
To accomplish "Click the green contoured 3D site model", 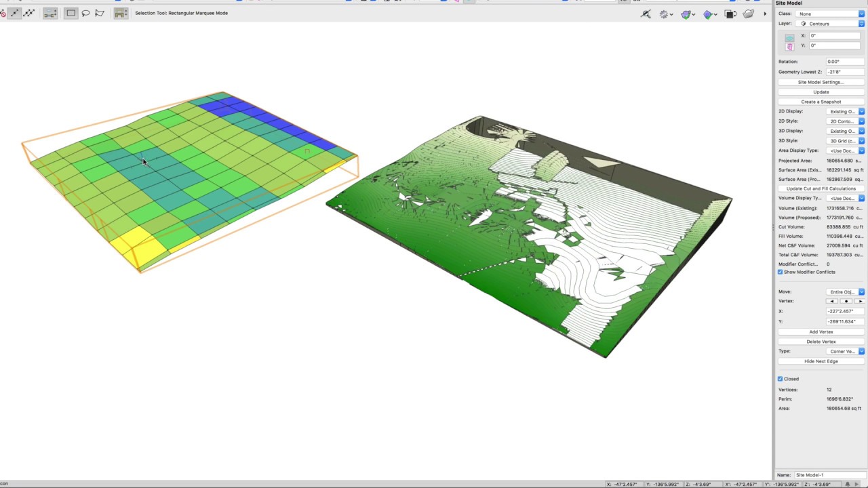I will [529, 237].
